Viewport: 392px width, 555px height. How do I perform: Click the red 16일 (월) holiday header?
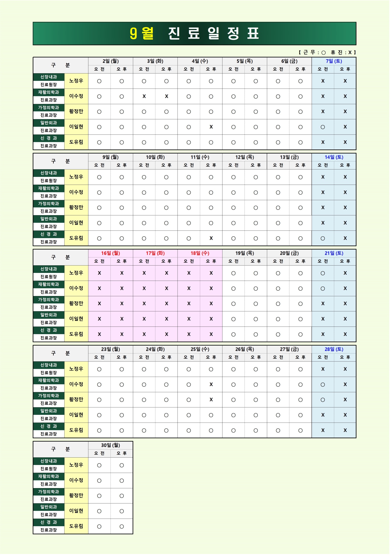tap(110, 253)
